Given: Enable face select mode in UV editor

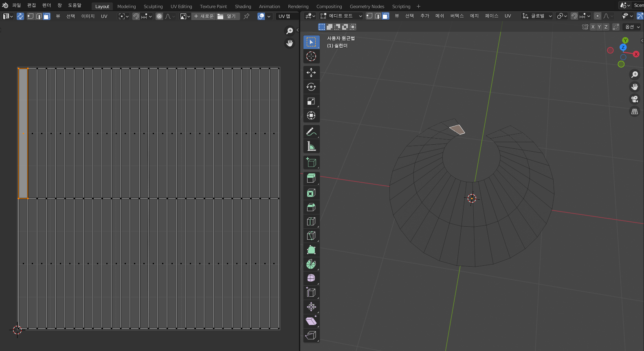Looking at the screenshot, I should (x=46, y=16).
